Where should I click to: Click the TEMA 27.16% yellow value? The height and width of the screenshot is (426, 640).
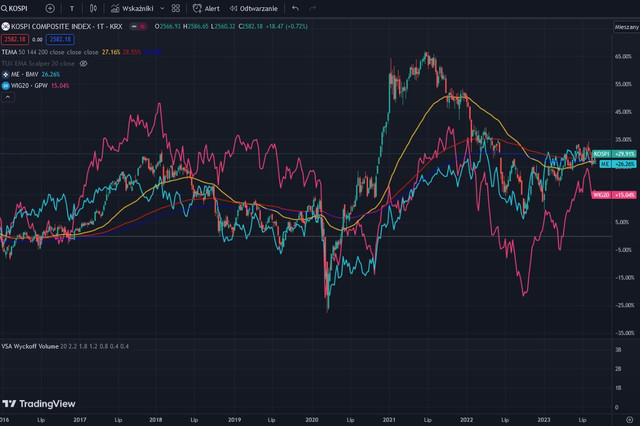click(111, 52)
